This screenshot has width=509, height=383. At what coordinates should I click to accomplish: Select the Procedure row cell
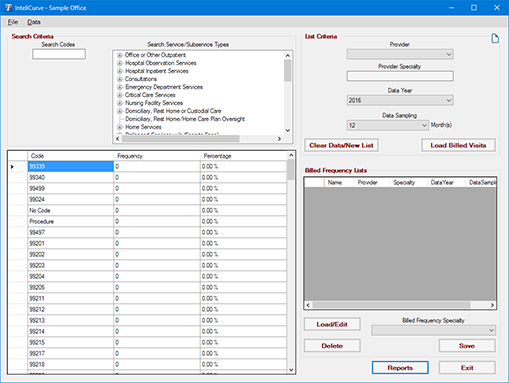(x=70, y=221)
